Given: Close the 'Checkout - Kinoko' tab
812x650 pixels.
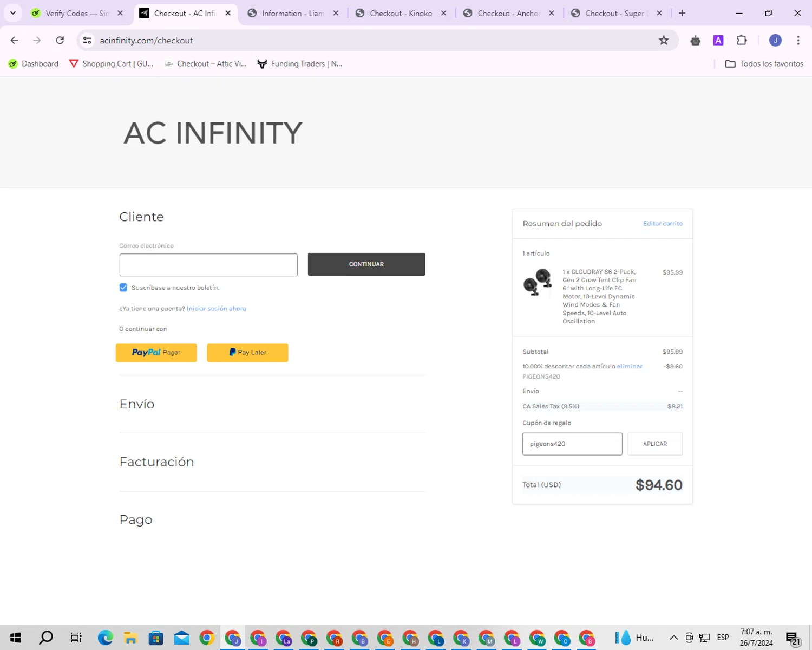Looking at the screenshot, I should click(444, 13).
